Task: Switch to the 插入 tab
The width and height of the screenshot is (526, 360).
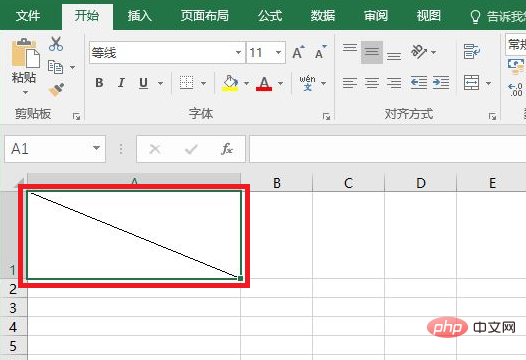Action: pyautogui.click(x=140, y=15)
